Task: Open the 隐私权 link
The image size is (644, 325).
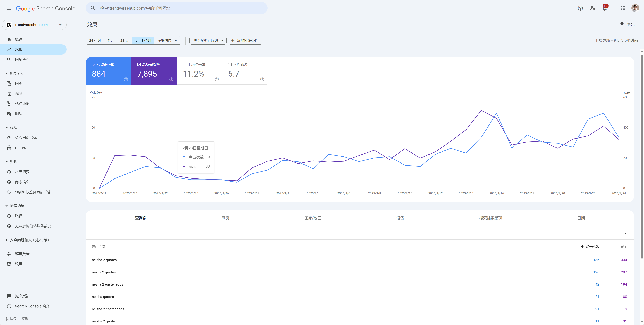Action: pyautogui.click(x=11, y=319)
